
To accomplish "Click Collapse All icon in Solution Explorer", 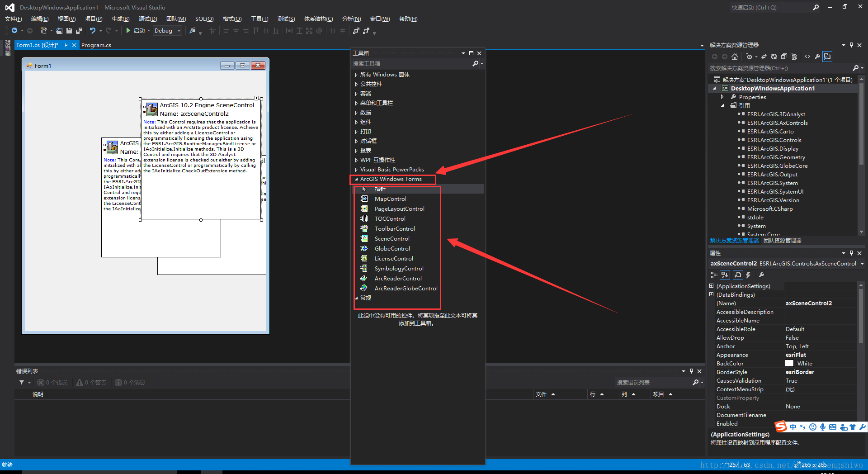I will [784, 57].
